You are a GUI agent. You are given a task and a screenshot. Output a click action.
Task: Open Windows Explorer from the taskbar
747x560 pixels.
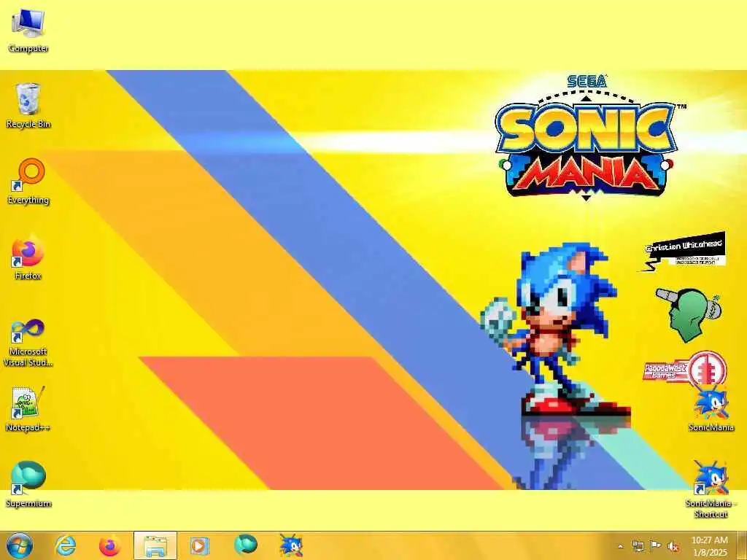pyautogui.click(x=155, y=545)
